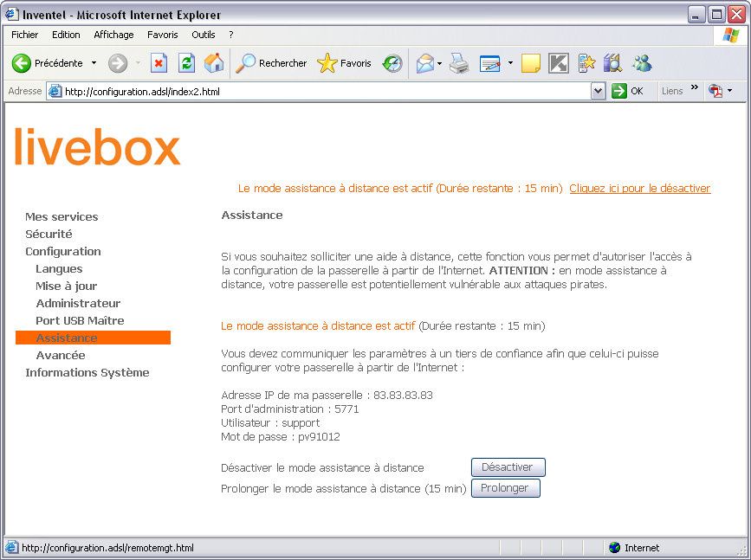The image size is (751, 560).
Task: Click the page icon in address bar
Action: pos(55,91)
